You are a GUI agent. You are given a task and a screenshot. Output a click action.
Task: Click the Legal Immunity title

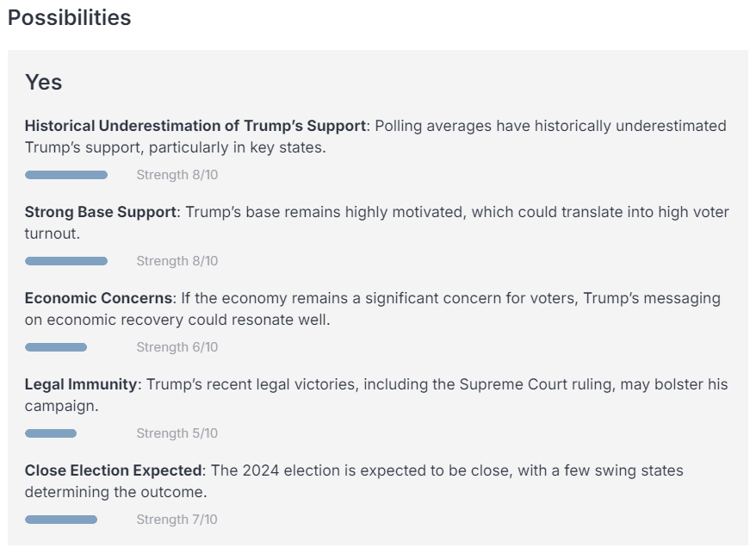[80, 384]
